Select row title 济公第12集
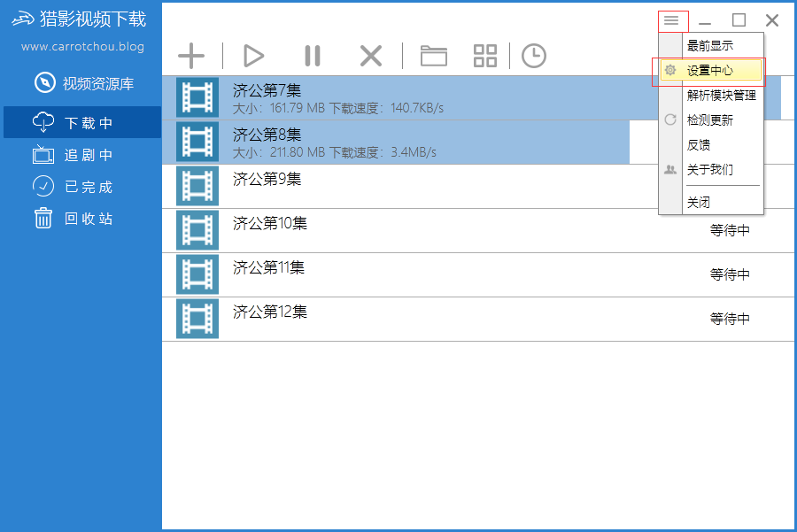 tap(270, 312)
